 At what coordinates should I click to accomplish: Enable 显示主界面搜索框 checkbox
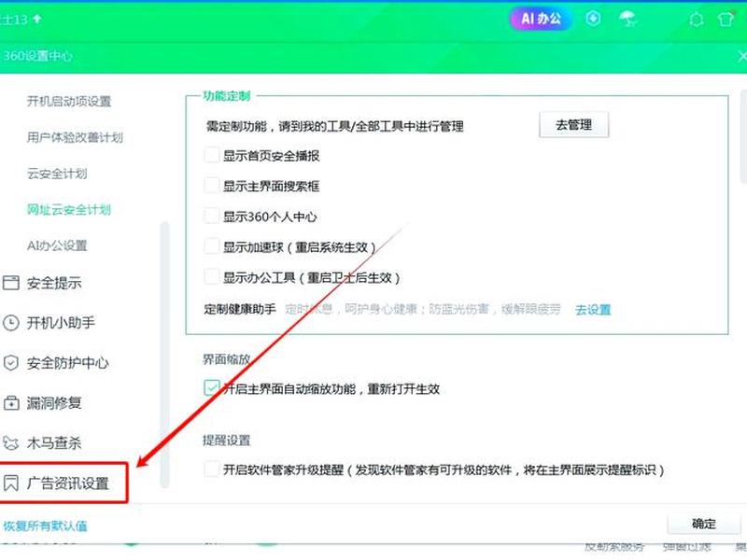(x=212, y=185)
